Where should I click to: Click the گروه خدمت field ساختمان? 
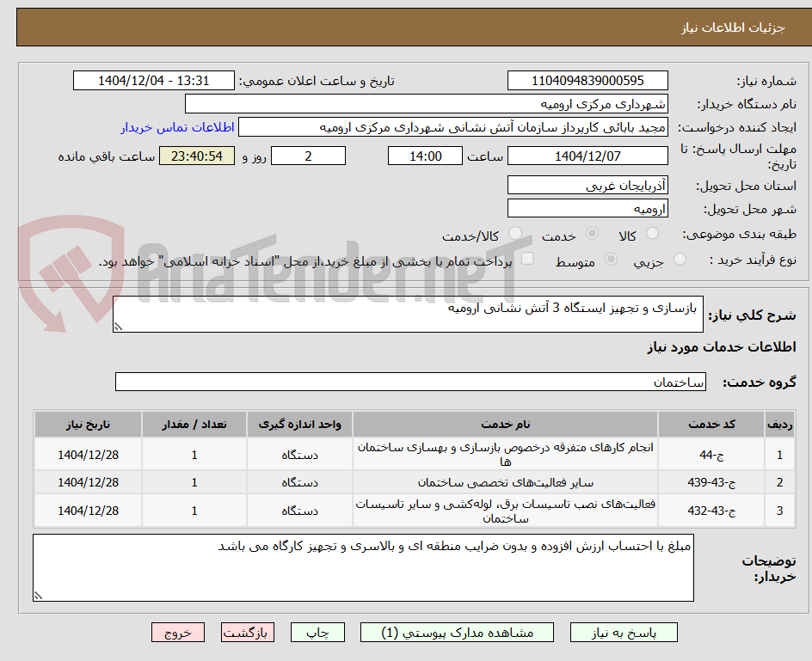coord(410,382)
